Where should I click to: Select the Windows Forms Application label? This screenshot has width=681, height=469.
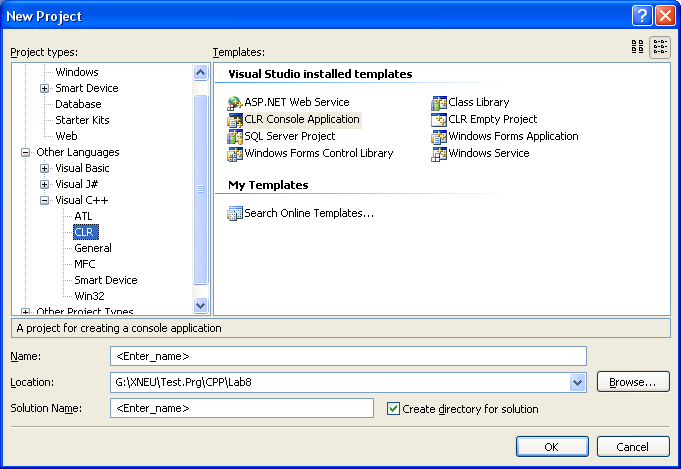[513, 136]
